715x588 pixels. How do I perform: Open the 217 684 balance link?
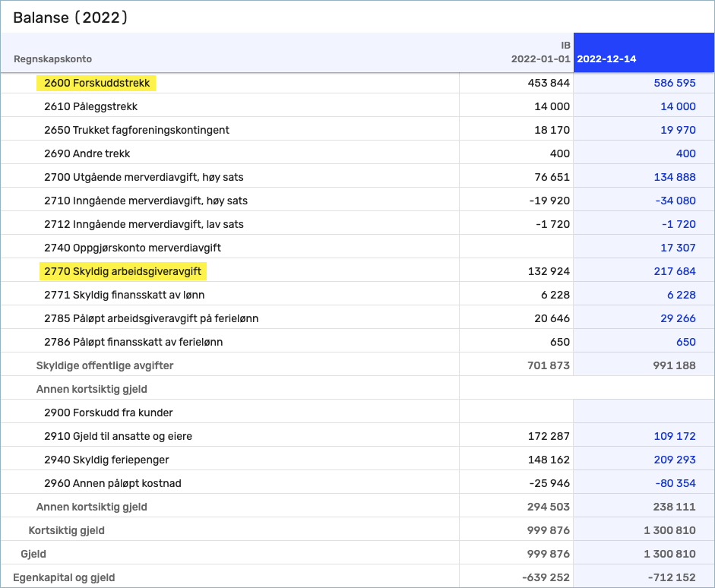point(675,272)
